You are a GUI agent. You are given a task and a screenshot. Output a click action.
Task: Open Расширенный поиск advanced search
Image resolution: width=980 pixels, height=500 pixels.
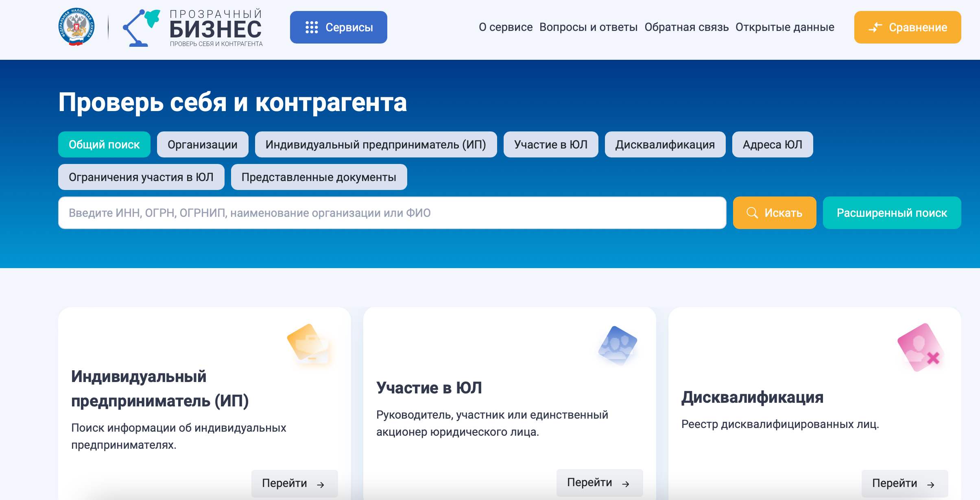coord(892,213)
